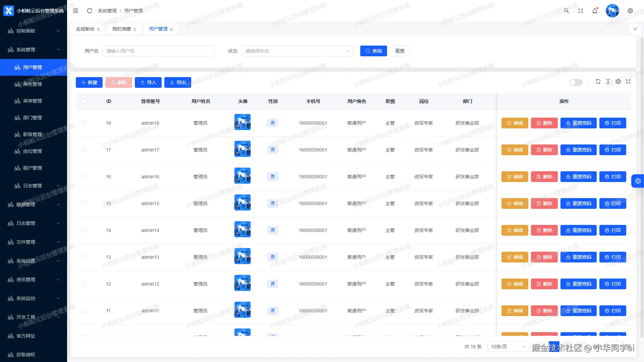The width and height of the screenshot is (644, 362).
Task: Open the floating blue settings button on right edge
Action: 638,181
